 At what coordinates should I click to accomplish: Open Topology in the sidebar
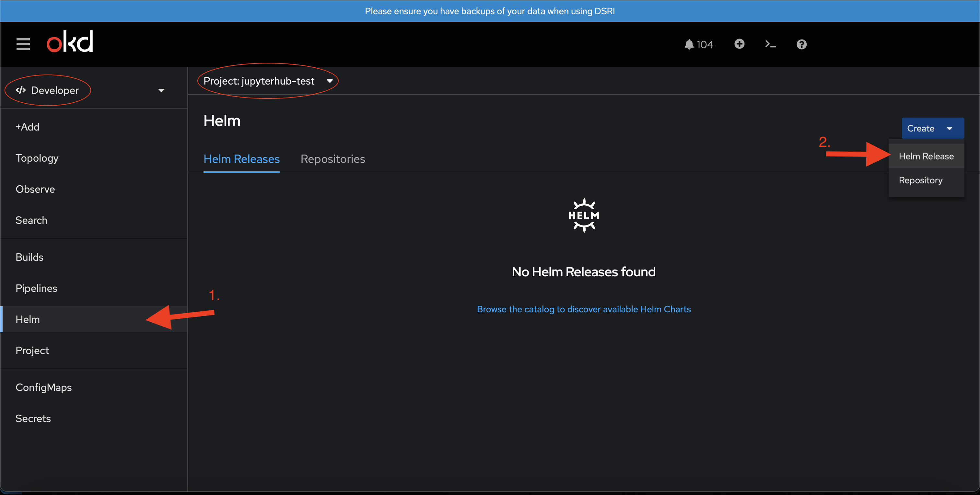coord(94,158)
